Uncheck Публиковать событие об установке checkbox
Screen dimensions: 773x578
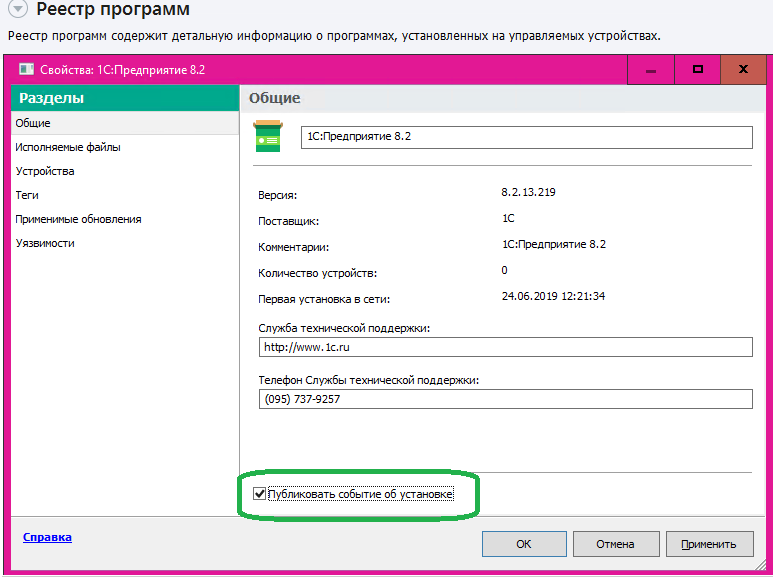click(259, 493)
